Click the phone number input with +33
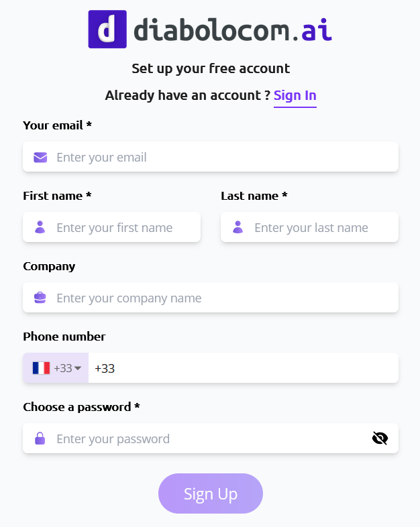Viewport: 420px width, 527px height. click(x=242, y=368)
